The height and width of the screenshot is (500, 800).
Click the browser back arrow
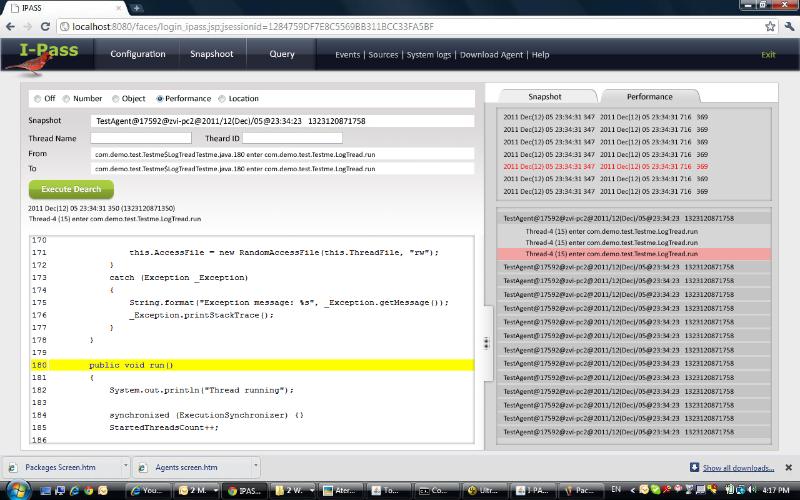pos(10,27)
